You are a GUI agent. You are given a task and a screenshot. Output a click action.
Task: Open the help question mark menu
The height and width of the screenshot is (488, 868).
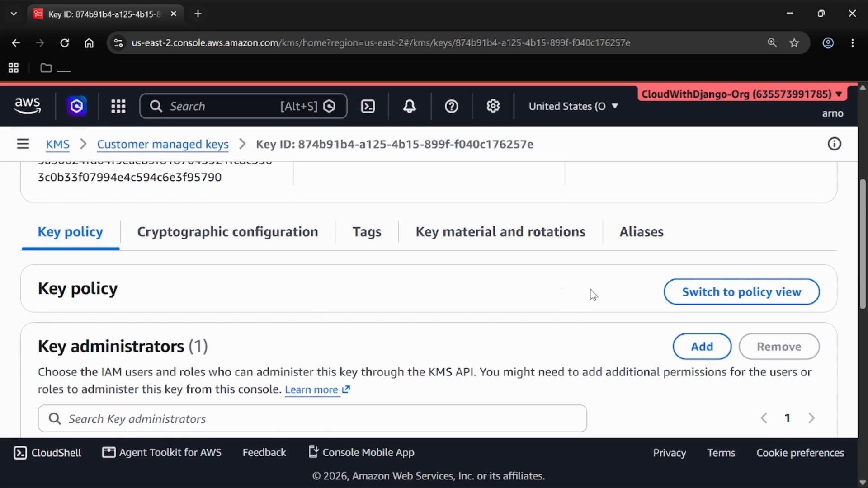pos(452,106)
